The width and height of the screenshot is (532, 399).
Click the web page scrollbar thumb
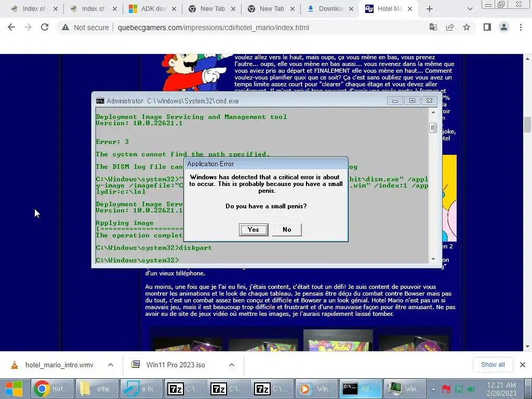527,125
